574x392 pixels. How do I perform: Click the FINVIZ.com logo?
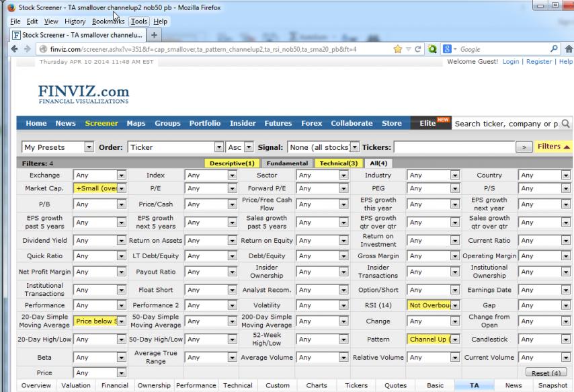pyautogui.click(x=84, y=94)
